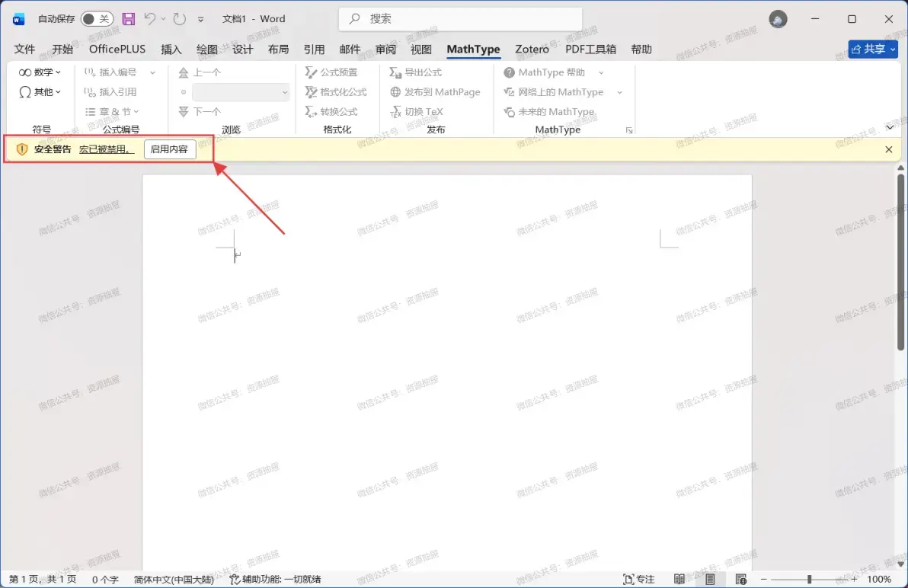Click the purple Save icon
908x588 pixels.
click(x=129, y=19)
